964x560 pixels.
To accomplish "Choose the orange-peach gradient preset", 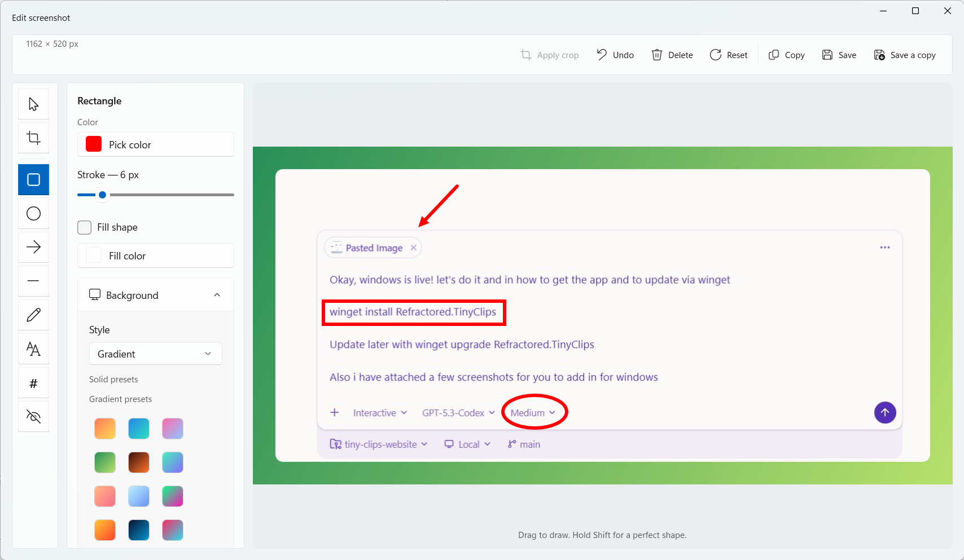I will (x=105, y=429).
